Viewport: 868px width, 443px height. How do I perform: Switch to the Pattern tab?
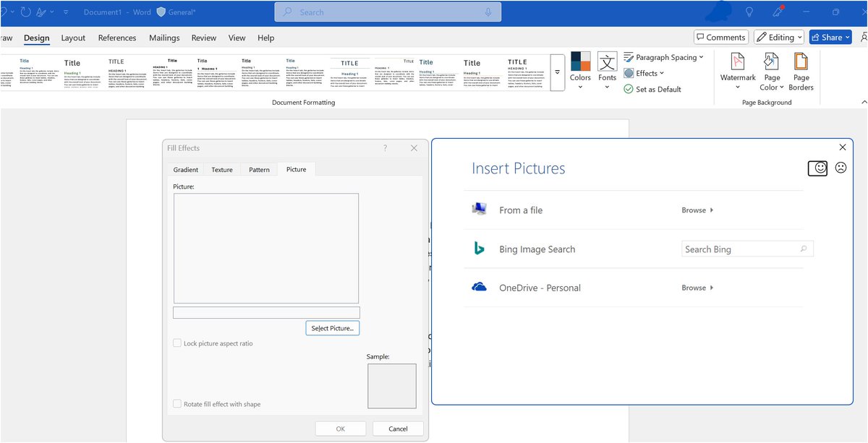[259, 169]
